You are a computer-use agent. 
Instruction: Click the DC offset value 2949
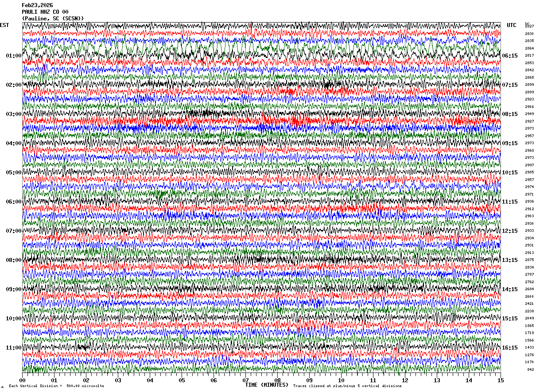point(529,114)
